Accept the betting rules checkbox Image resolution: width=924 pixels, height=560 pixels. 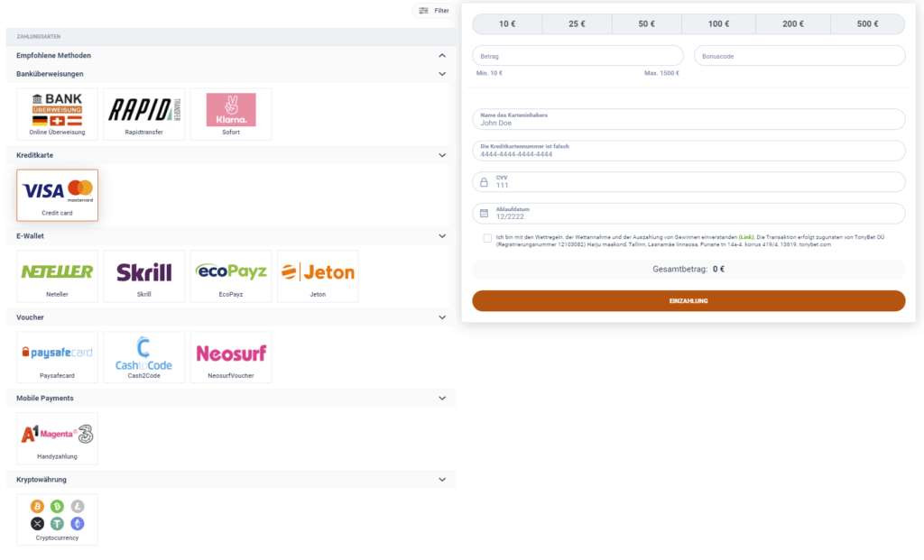487,238
